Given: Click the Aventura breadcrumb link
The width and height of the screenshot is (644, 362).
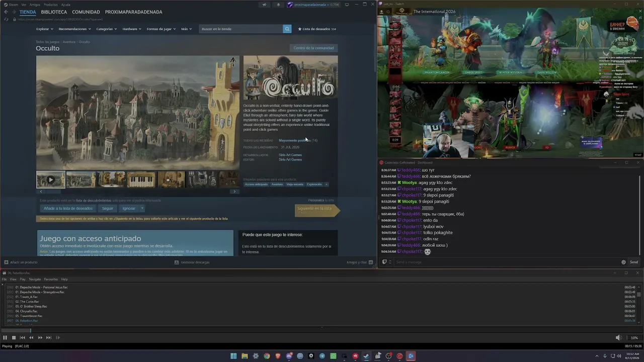Looking at the screenshot, I should [x=69, y=42].
